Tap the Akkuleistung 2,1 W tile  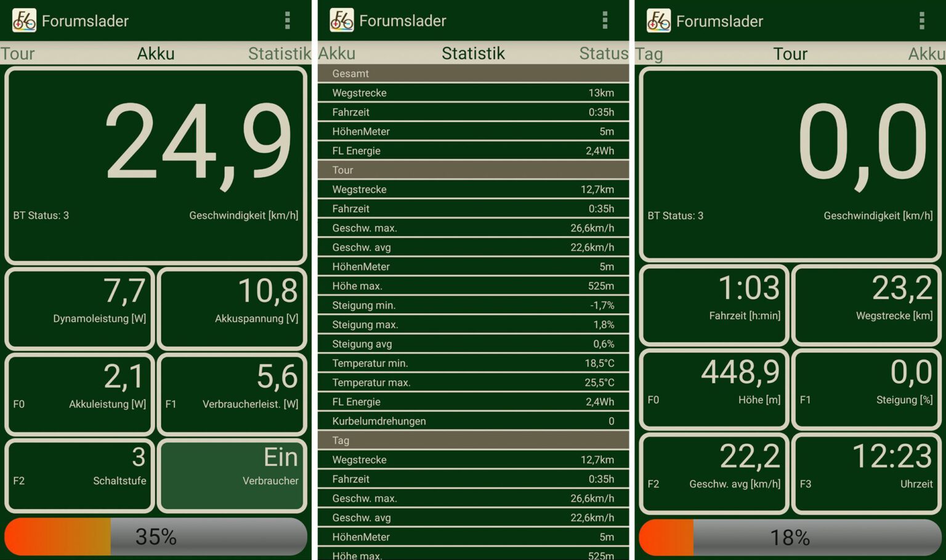pos(79,394)
